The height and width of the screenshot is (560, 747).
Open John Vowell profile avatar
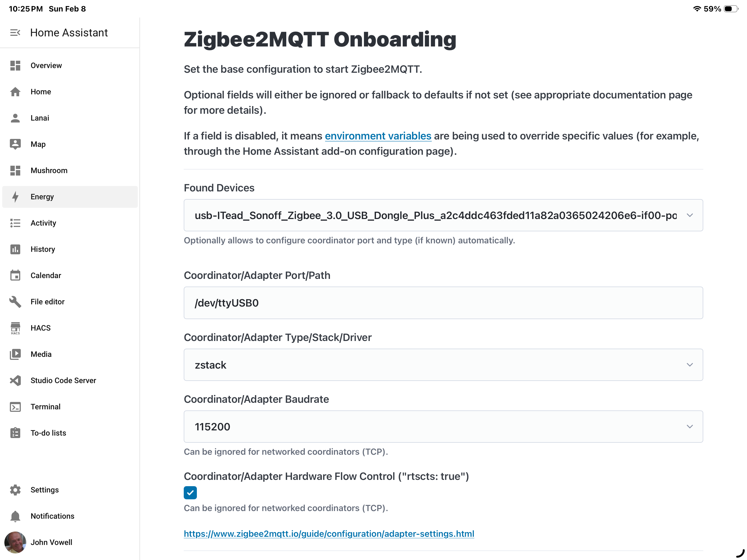click(15, 542)
